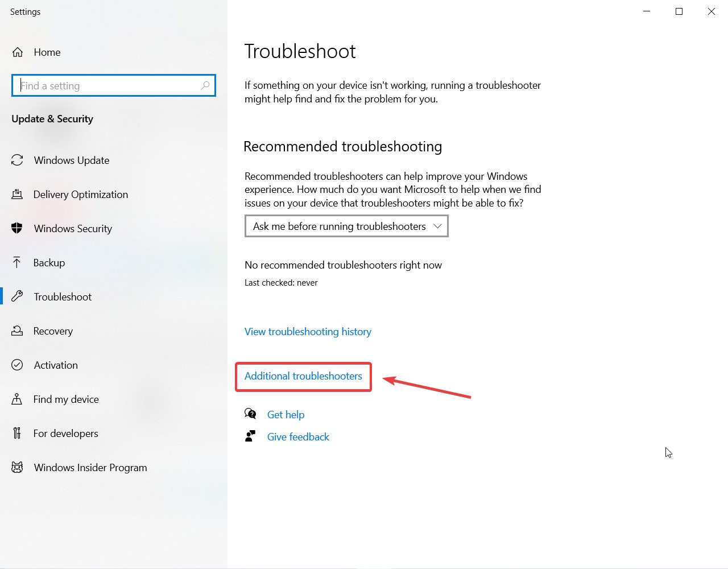The width and height of the screenshot is (728, 569).
Task: Click the Find my device person icon
Action: tap(17, 399)
